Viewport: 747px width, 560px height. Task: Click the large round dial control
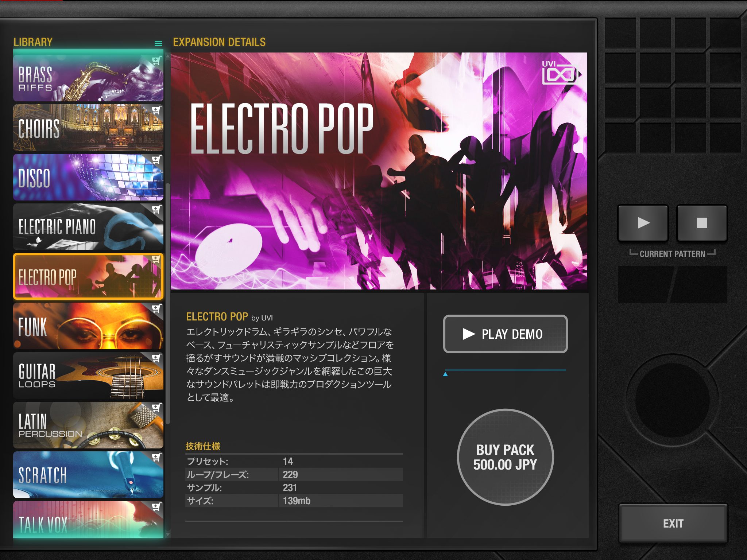672,400
